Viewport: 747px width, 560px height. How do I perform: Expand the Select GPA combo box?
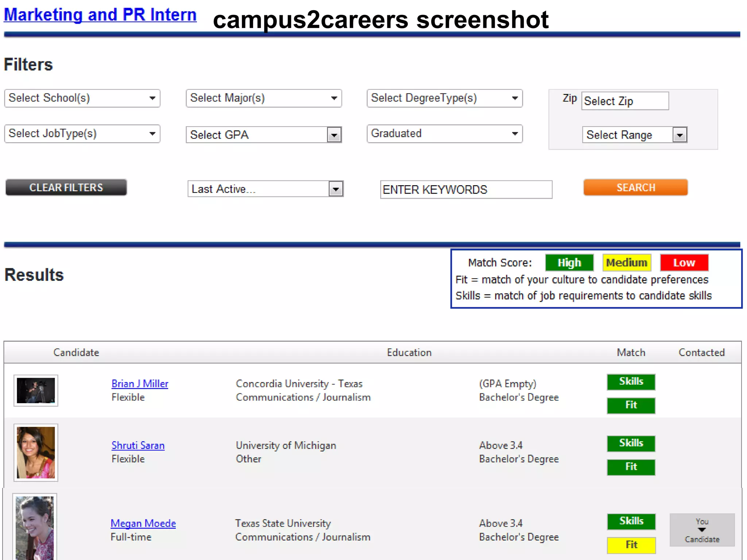tap(264, 135)
